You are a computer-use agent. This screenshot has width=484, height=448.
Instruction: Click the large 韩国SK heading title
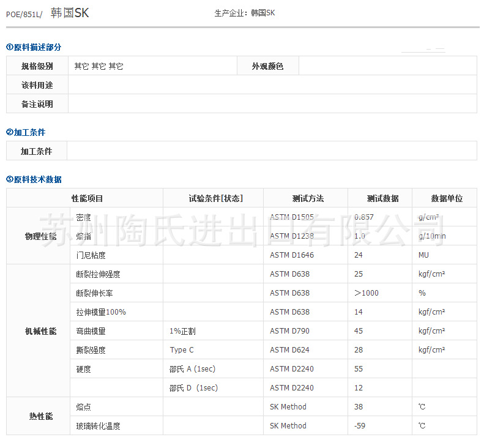click(70, 13)
